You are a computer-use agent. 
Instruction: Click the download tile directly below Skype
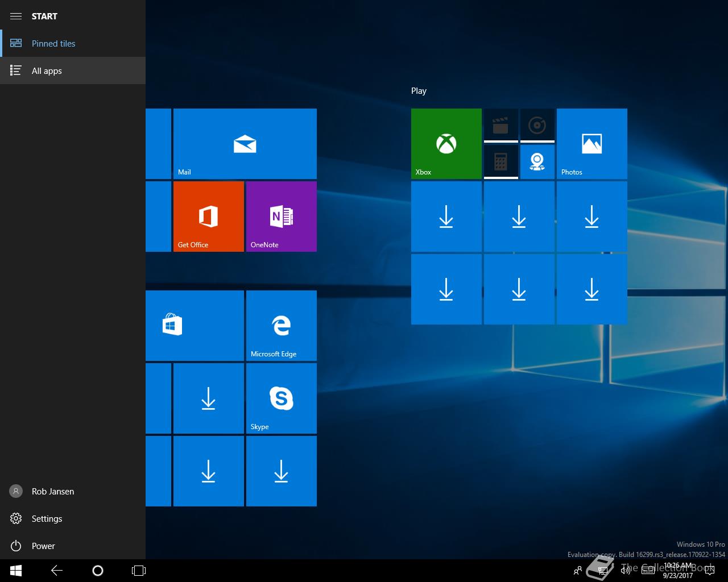pyautogui.click(x=282, y=471)
